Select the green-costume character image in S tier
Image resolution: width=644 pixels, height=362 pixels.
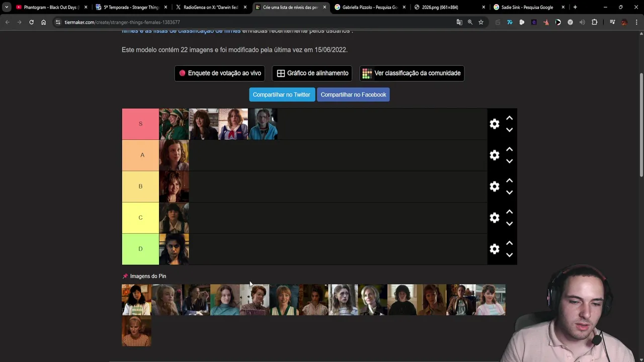[x=174, y=124]
